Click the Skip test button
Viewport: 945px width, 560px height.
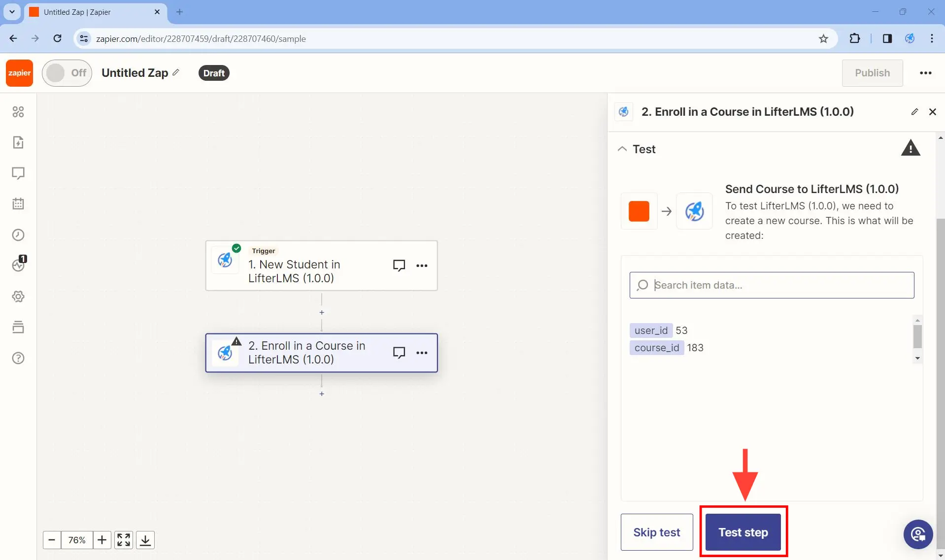click(x=656, y=532)
